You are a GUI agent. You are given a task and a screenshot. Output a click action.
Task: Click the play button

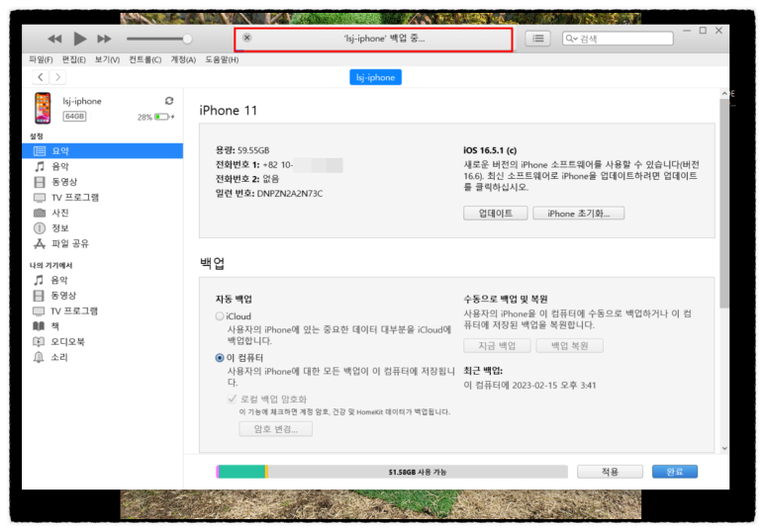[79, 38]
